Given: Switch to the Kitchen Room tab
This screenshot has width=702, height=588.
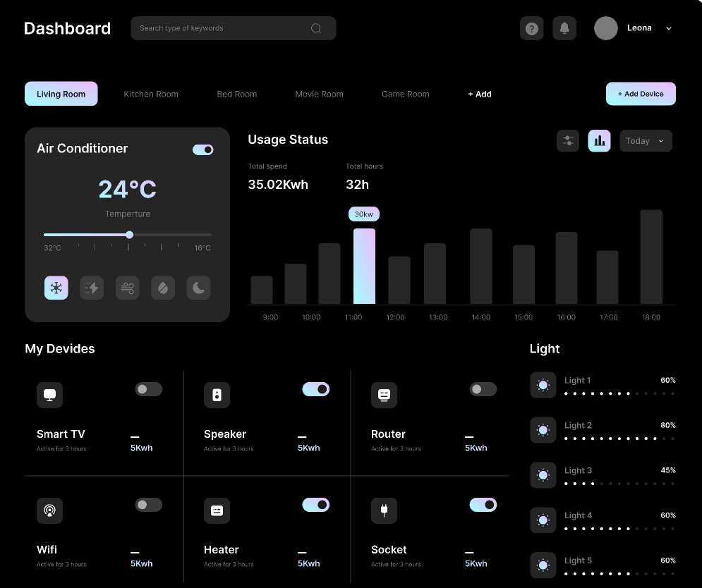Looking at the screenshot, I should pyautogui.click(x=151, y=94).
